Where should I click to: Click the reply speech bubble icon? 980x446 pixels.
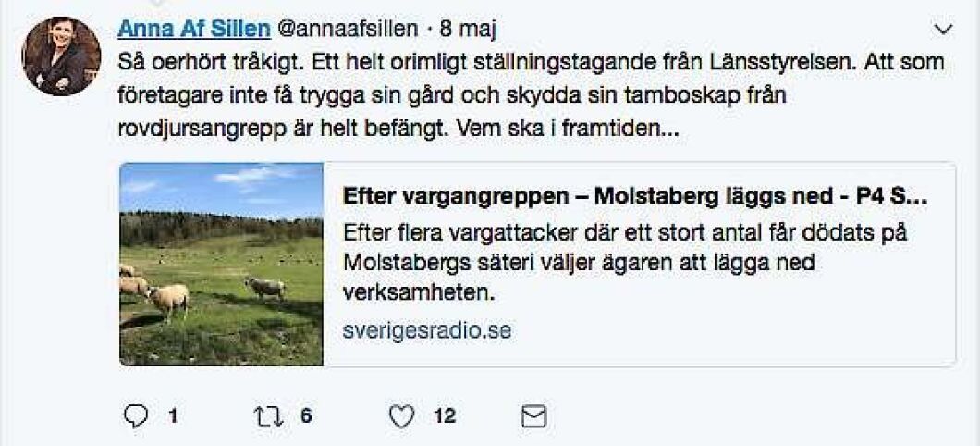point(136,417)
